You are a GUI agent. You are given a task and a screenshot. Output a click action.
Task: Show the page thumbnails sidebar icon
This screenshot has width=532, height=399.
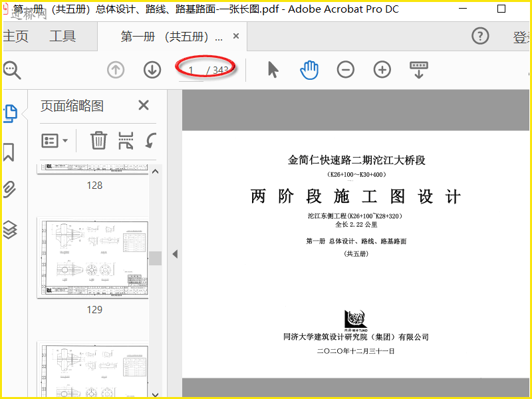point(10,113)
